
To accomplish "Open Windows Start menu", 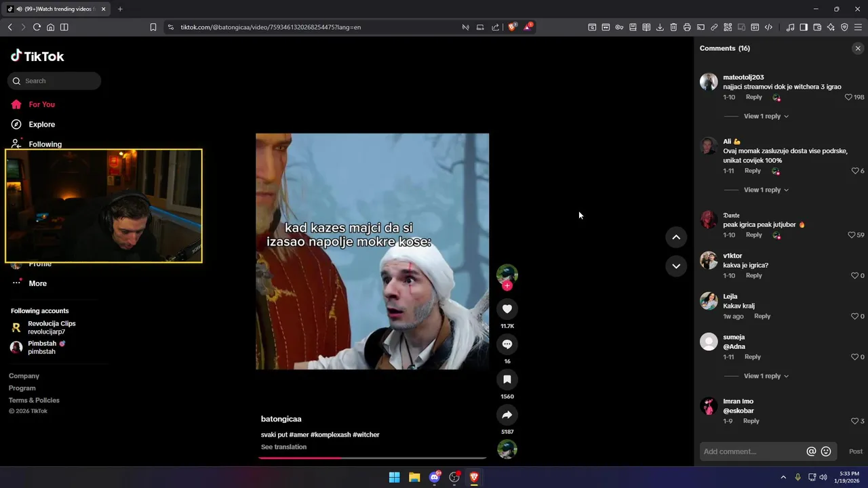I will [394, 477].
